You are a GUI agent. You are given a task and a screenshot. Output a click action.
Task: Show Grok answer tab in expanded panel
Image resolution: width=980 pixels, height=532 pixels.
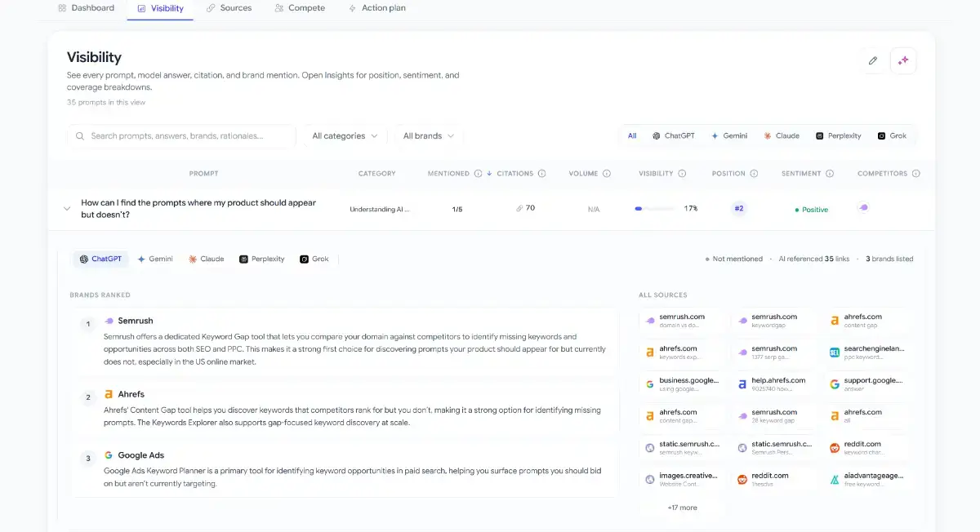pos(314,259)
